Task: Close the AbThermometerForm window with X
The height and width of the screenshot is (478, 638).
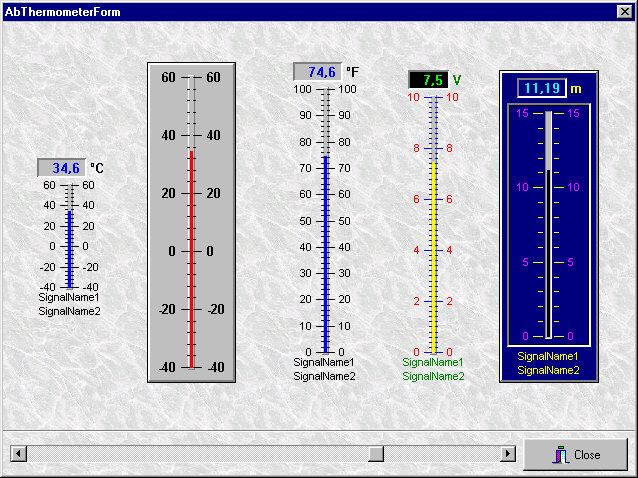Action: pyautogui.click(x=624, y=12)
